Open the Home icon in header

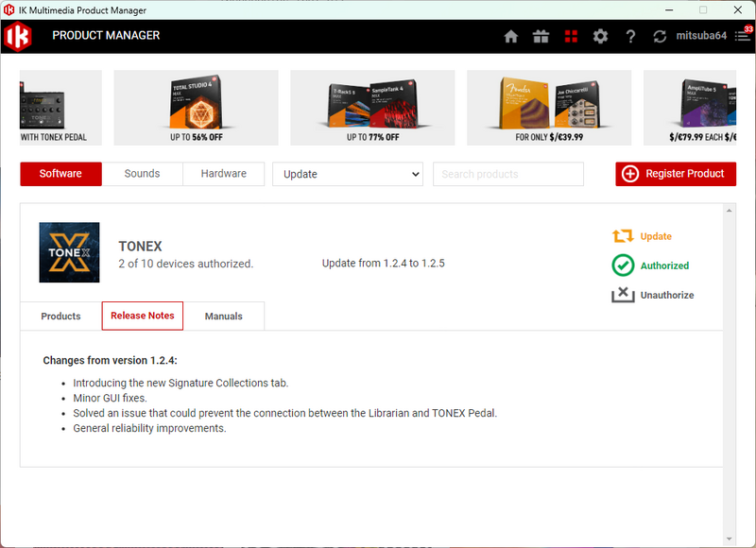510,36
